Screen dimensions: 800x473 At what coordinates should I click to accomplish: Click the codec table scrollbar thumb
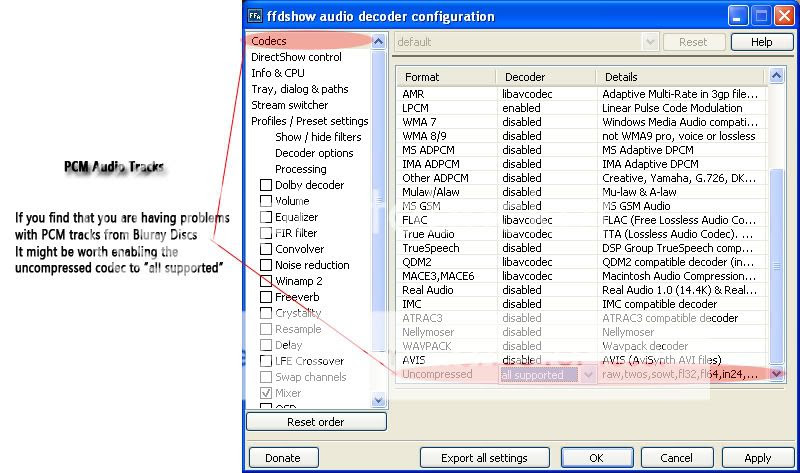point(776,266)
